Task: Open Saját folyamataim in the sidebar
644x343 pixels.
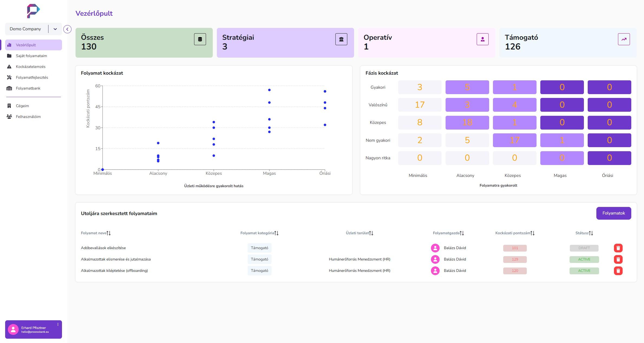Action: click(31, 56)
